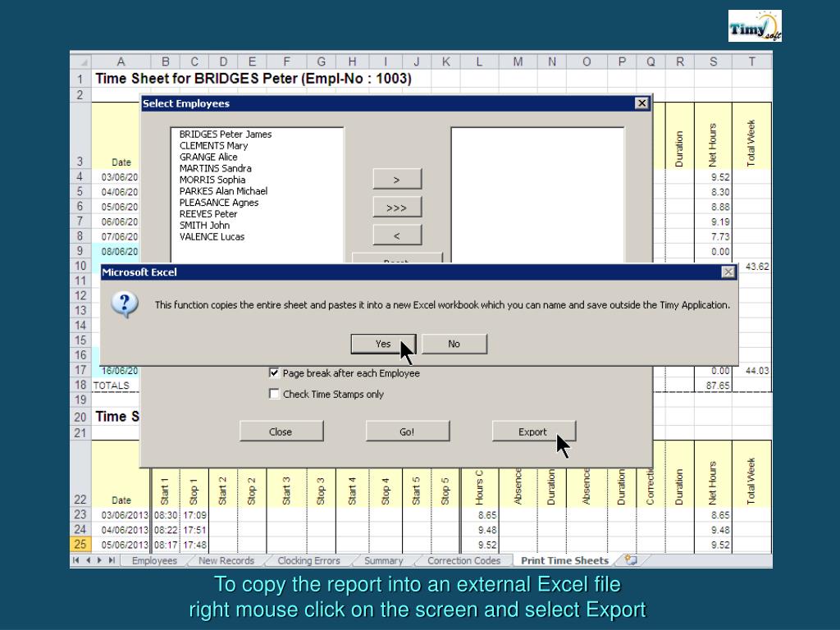
Task: Click the 44.03 Total Week cell
Action: 752,370
